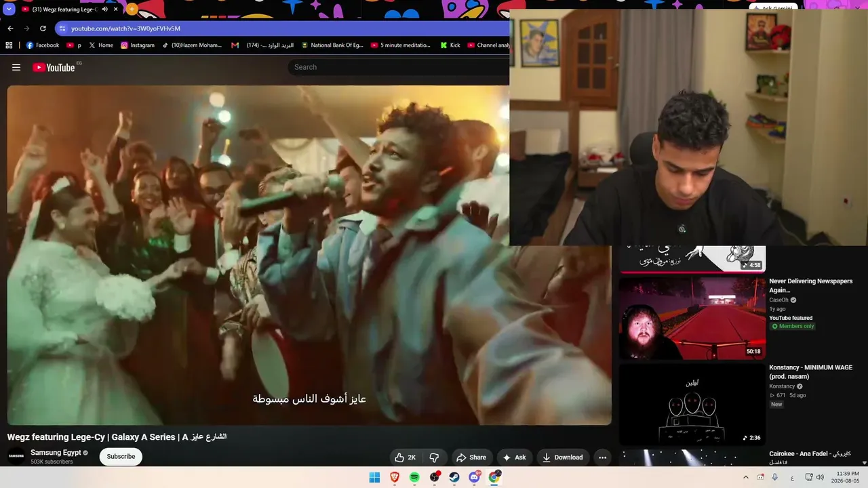Open National Bank Of Egypt bookmark
The height and width of the screenshot is (488, 868).
tap(332, 45)
